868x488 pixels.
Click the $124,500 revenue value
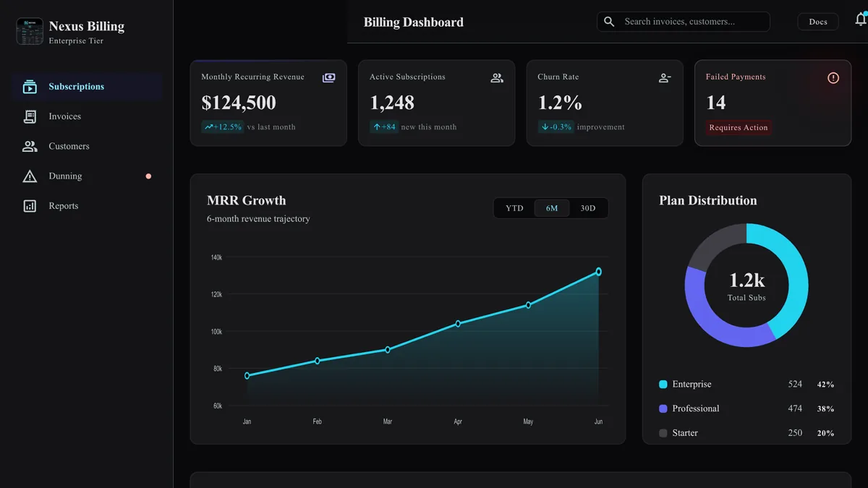click(239, 103)
